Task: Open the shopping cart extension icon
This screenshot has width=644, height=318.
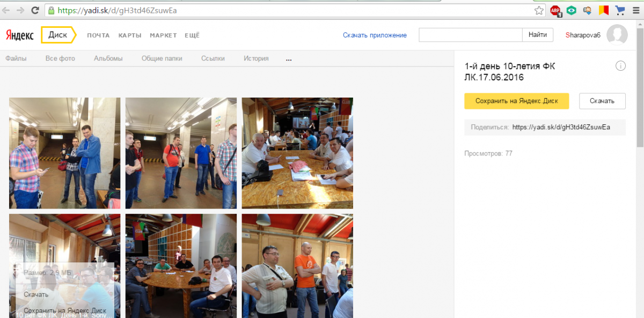Action: (x=620, y=10)
